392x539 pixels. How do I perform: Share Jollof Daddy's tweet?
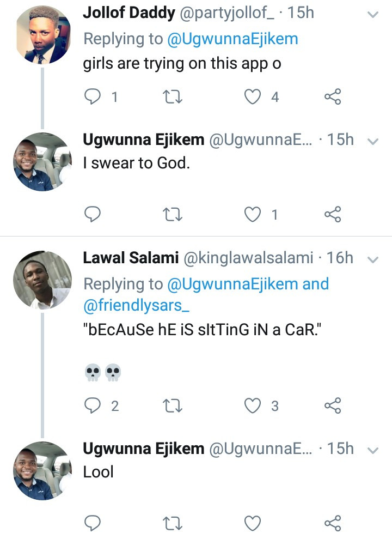pyautogui.click(x=332, y=97)
